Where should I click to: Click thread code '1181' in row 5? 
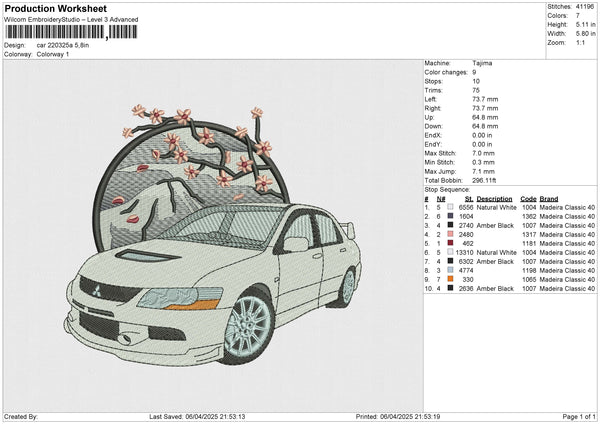(529, 243)
